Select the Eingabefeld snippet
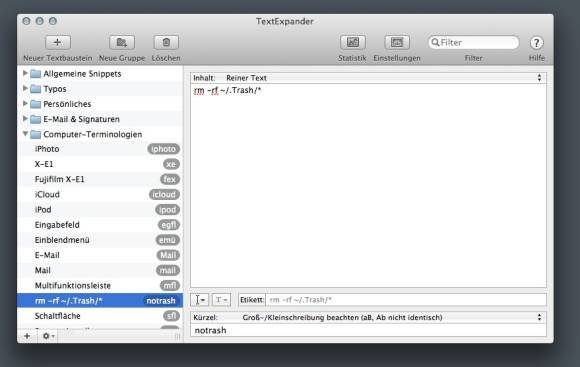580x367 pixels. (100, 225)
